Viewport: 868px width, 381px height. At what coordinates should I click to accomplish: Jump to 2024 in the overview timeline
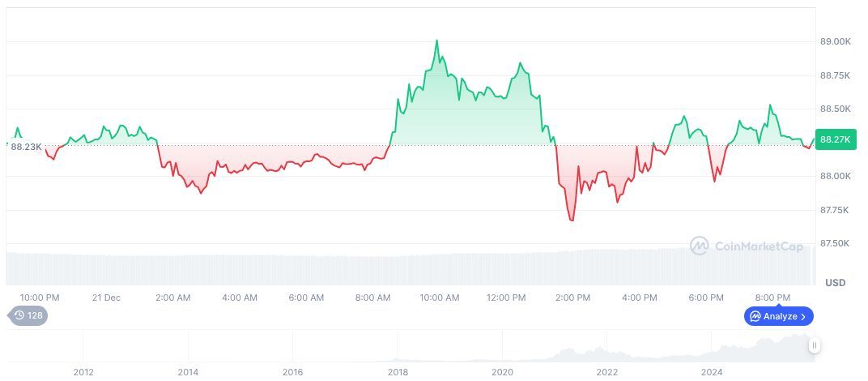tap(712, 372)
